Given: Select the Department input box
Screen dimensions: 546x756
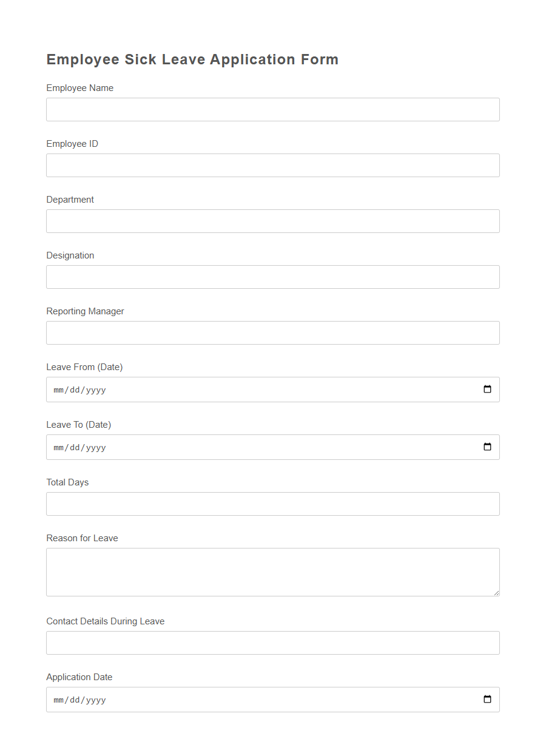Looking at the screenshot, I should (x=272, y=221).
